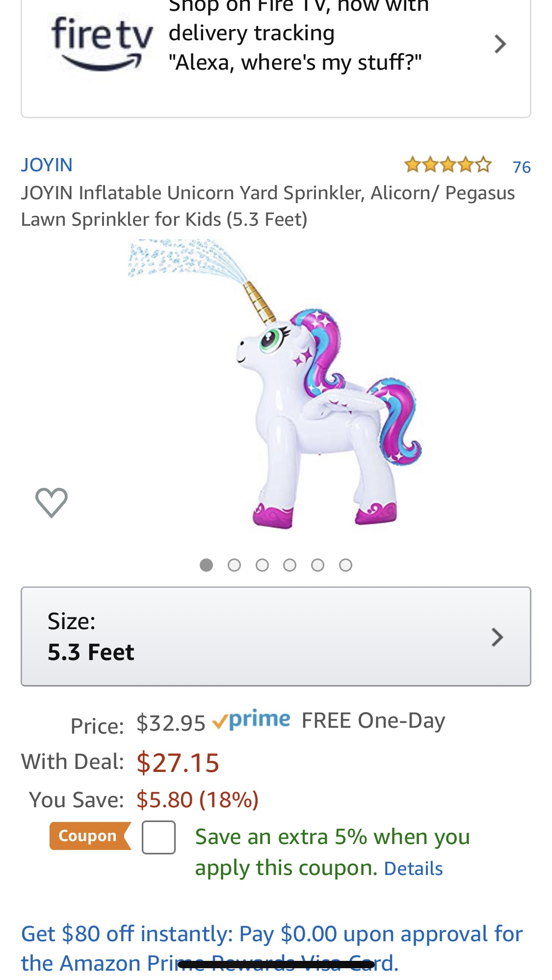Tap the heart wishlist icon
Screen dimensions: 552x980
tap(52, 503)
